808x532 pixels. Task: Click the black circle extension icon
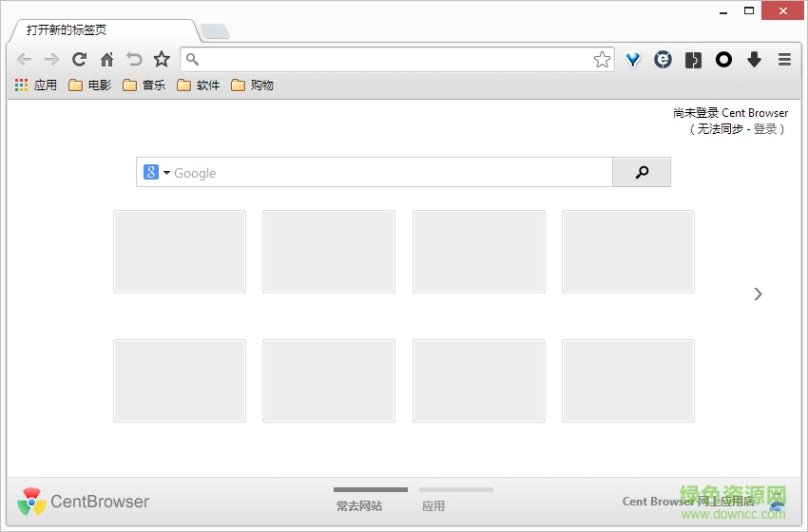pyautogui.click(x=723, y=60)
